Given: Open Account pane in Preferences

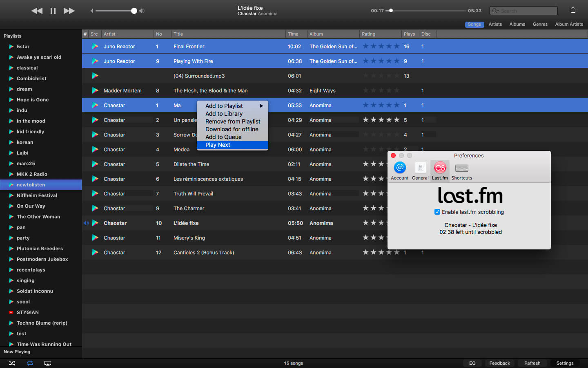Looking at the screenshot, I should tap(400, 171).
